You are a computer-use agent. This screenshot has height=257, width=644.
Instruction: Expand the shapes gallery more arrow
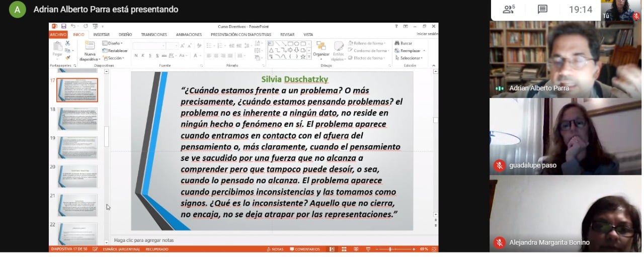[x=309, y=57]
